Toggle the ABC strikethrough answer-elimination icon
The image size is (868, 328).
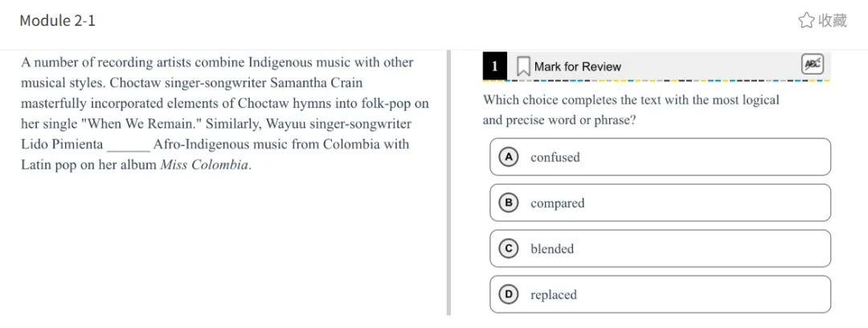(x=813, y=64)
